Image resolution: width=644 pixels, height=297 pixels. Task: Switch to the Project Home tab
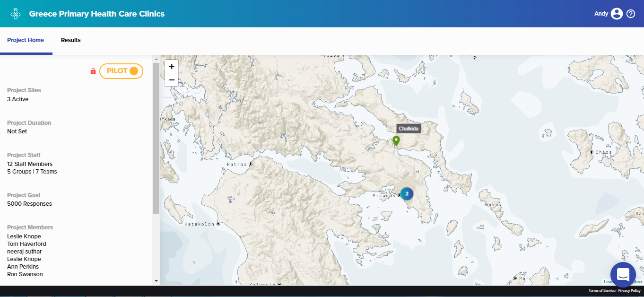tap(26, 40)
